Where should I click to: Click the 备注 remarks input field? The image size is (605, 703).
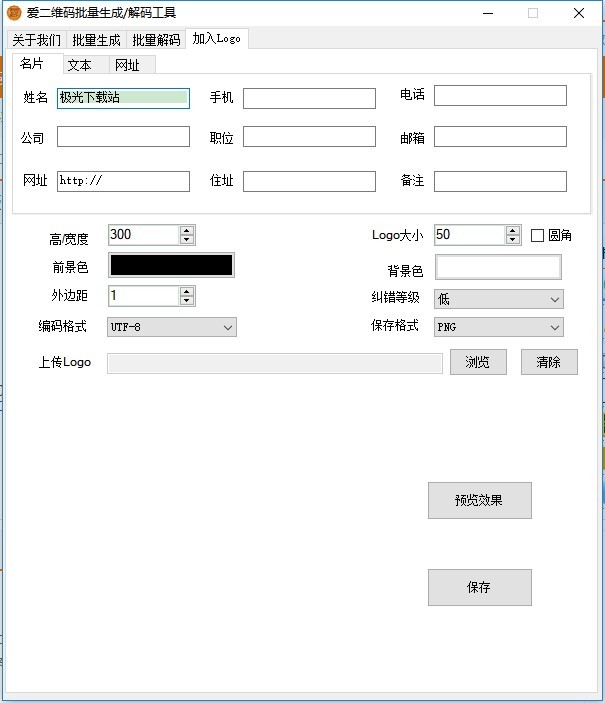pyautogui.click(x=500, y=181)
